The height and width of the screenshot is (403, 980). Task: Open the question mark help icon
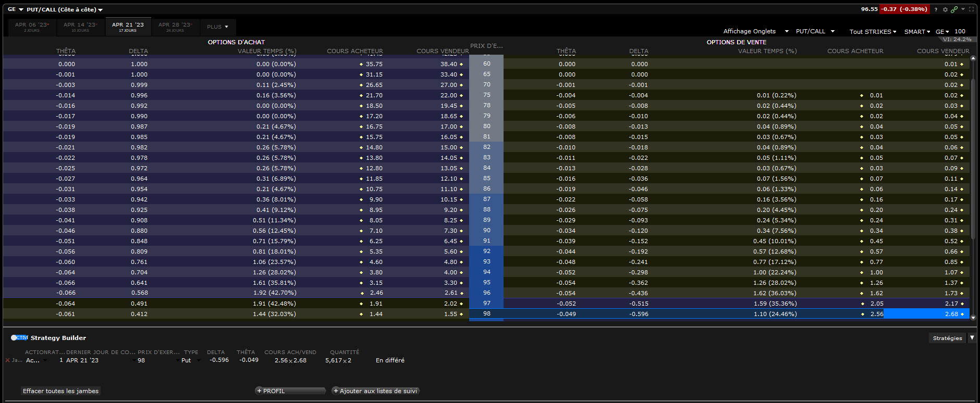click(x=936, y=9)
